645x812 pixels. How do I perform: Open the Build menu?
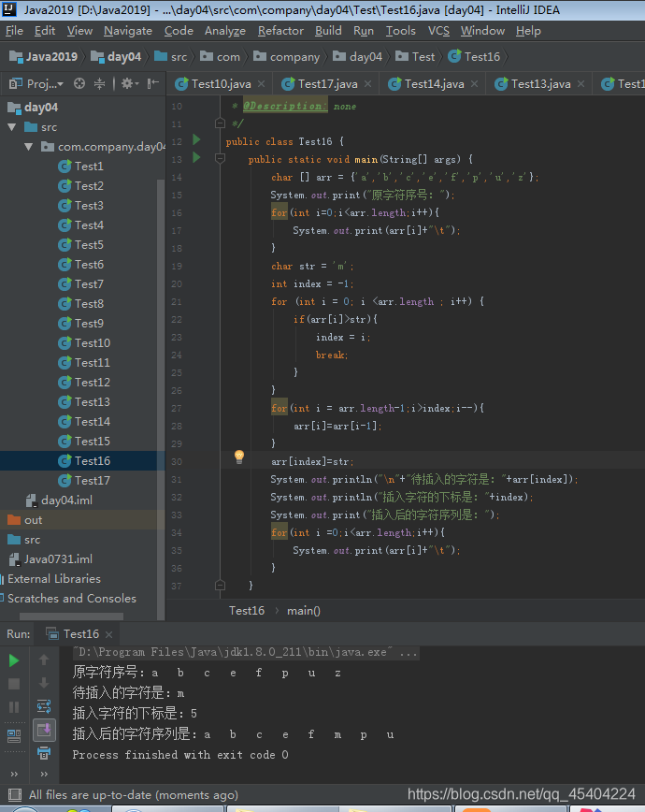click(328, 31)
